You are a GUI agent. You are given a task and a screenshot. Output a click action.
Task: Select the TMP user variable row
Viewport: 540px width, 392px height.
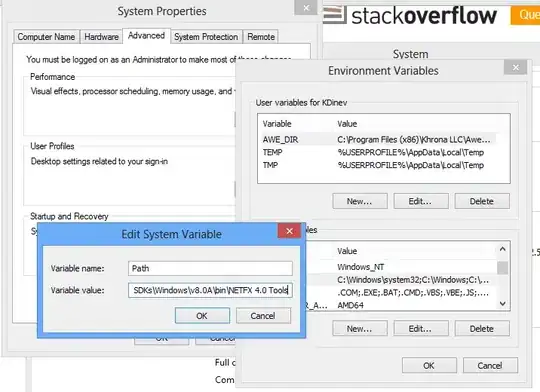[378, 165]
